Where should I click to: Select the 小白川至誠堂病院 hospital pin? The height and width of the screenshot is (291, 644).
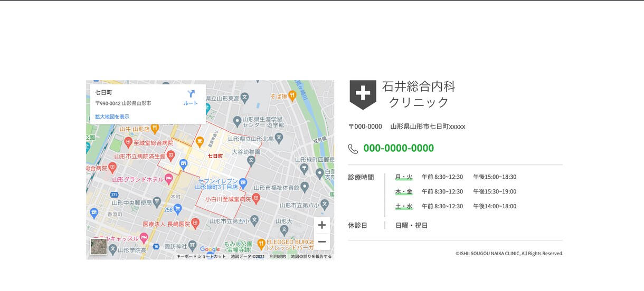coord(256,199)
